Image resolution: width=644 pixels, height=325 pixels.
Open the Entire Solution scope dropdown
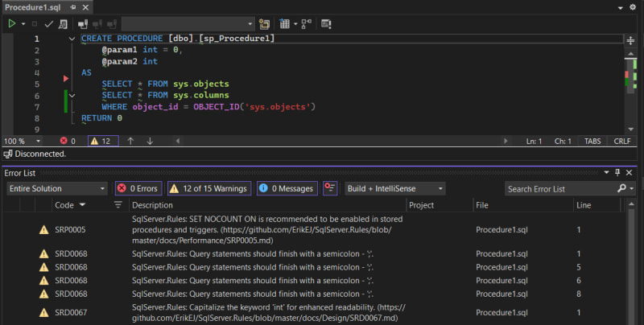(56, 189)
